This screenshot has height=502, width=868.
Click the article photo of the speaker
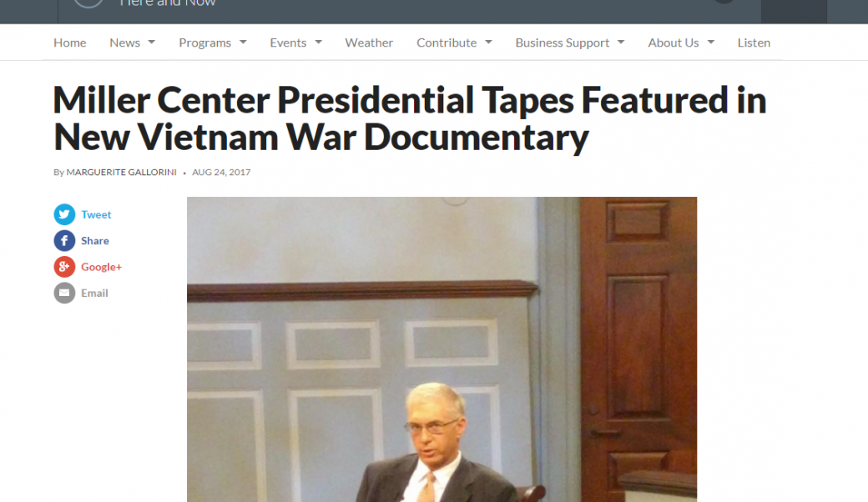(442, 349)
